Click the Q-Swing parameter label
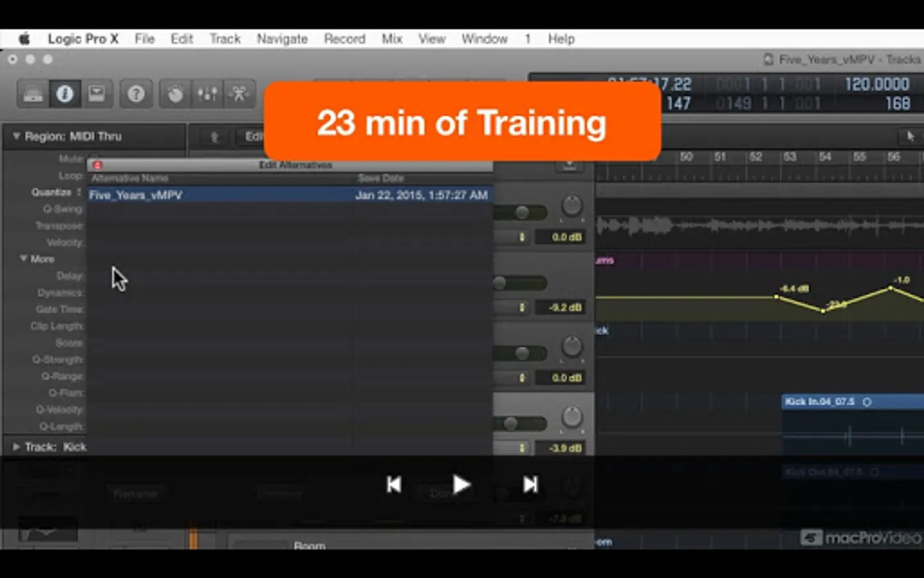 (x=63, y=209)
